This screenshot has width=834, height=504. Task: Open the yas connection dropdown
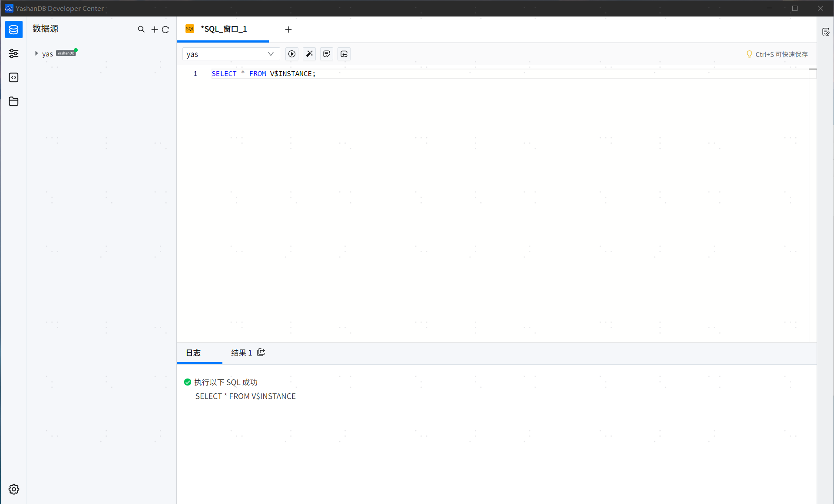coord(231,54)
